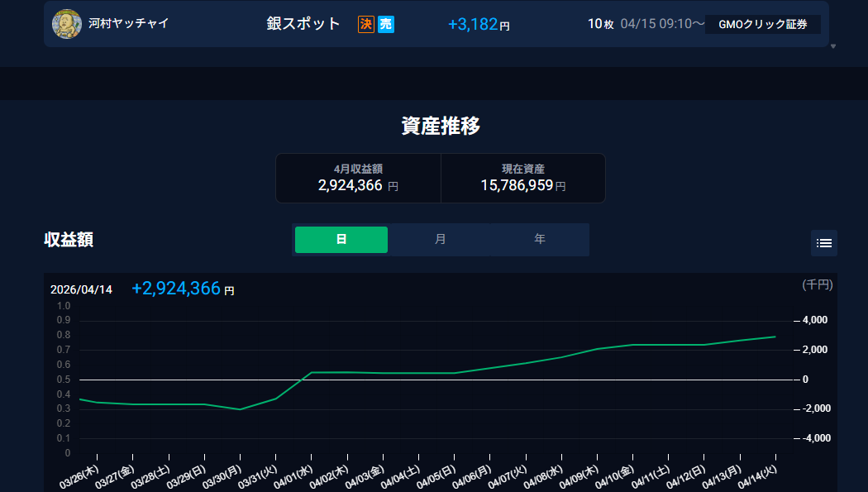Click the +3,182円 trade profit value
This screenshot has width=868, height=492.
479,25
